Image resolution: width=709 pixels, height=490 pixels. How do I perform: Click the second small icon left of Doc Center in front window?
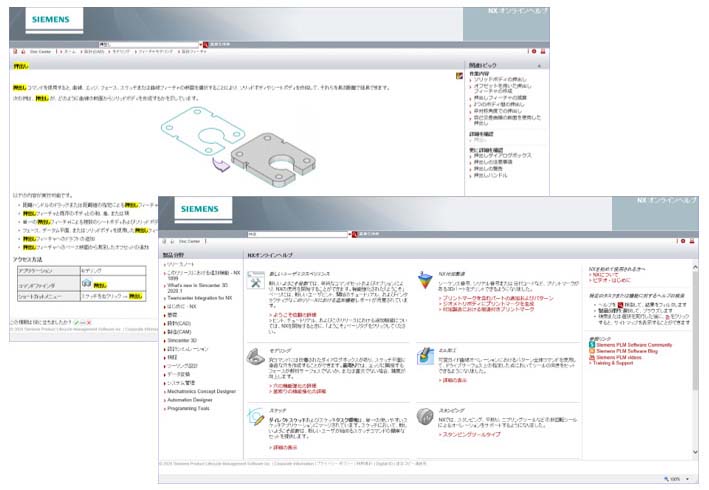171,241
